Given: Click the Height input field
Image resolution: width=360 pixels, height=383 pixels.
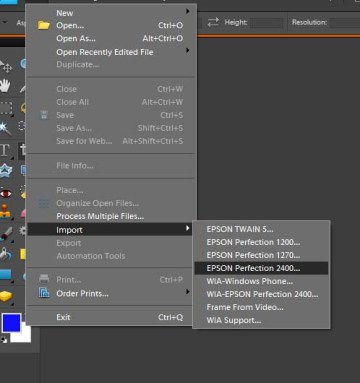Looking at the screenshot, I should click(x=267, y=23).
